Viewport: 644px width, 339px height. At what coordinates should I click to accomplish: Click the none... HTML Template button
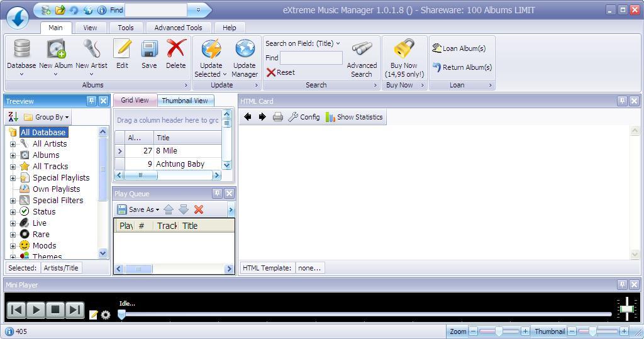coord(309,268)
